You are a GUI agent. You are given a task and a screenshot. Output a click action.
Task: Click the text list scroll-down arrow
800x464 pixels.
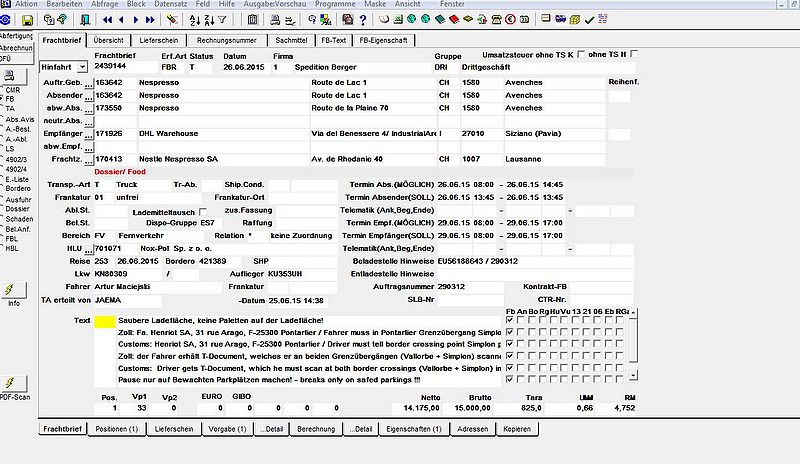[x=633, y=376]
